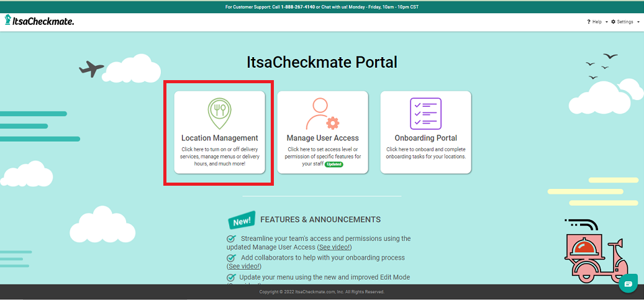Open the chat widget bubble icon

628,283
